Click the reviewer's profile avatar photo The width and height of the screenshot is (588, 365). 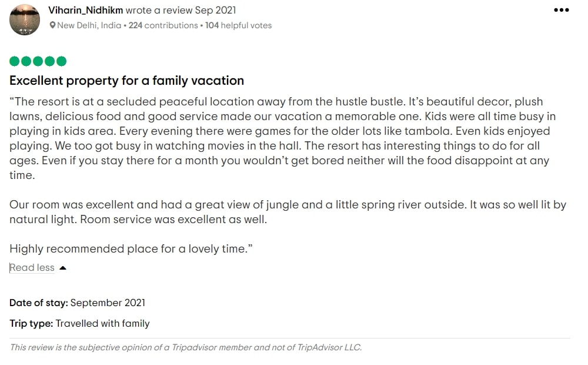(25, 19)
